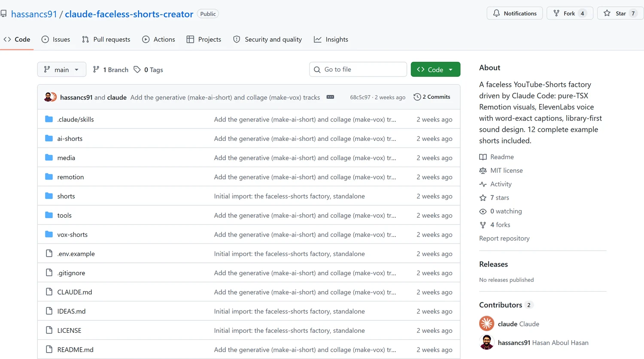Click the CLAUDE.md file icon
Viewport: 644px width, 359px height.
coord(49,292)
